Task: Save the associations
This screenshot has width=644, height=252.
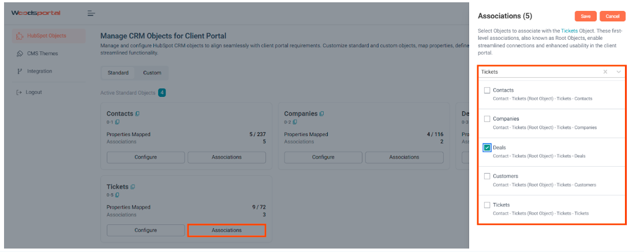Action: [x=586, y=16]
